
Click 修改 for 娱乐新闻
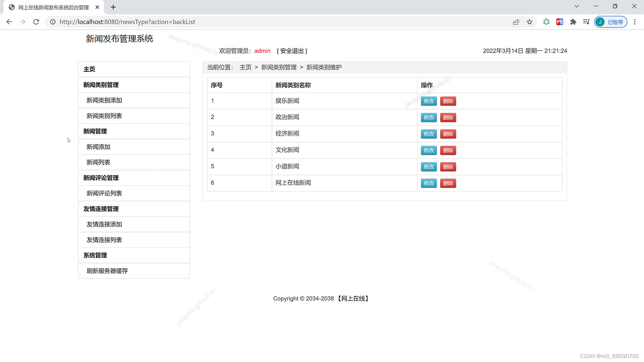click(x=429, y=101)
